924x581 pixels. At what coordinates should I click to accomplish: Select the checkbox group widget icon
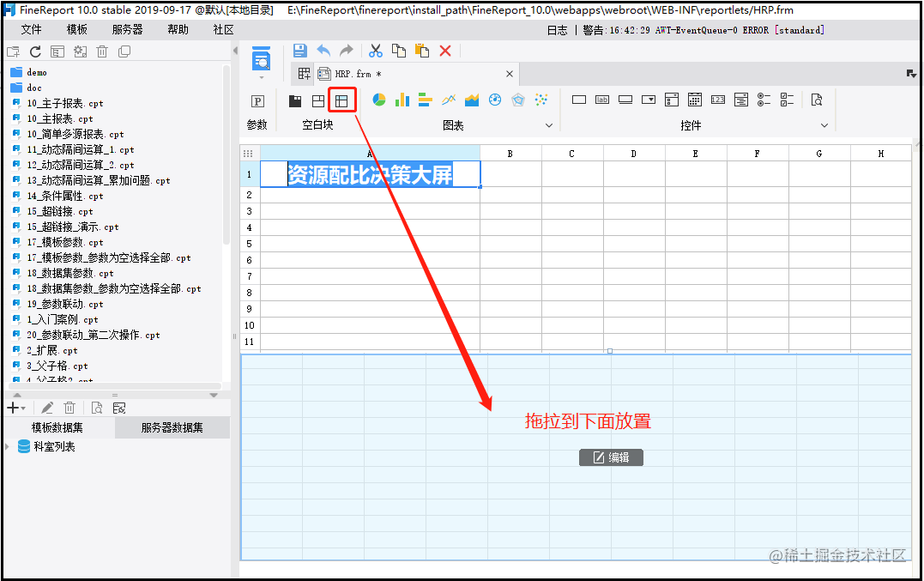(x=787, y=100)
